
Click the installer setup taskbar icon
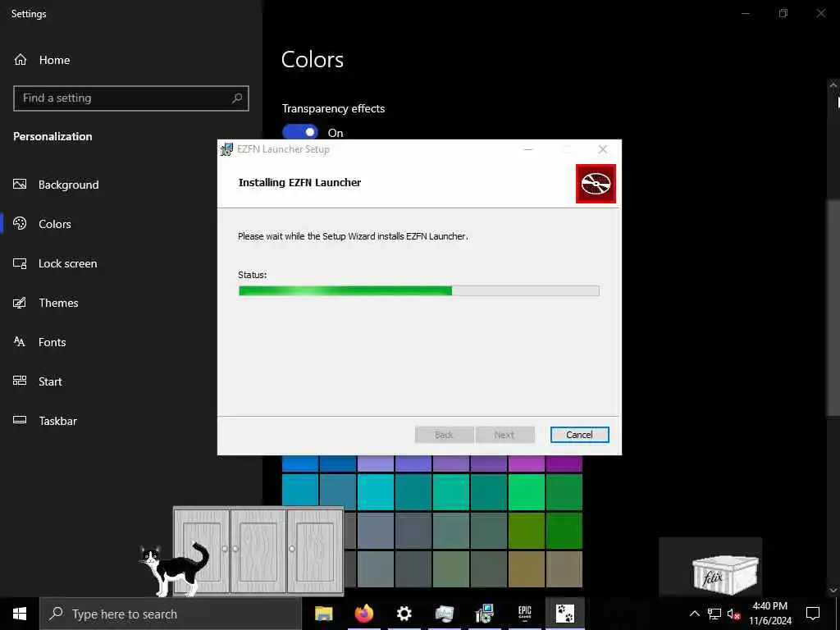[x=484, y=614]
